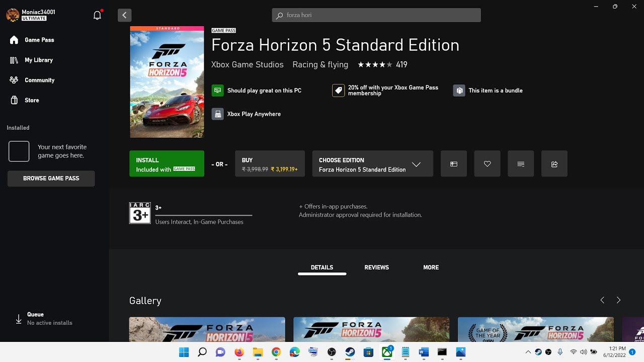
Task: Click the 'Should play great on this PC' icon
Action: [x=217, y=90]
